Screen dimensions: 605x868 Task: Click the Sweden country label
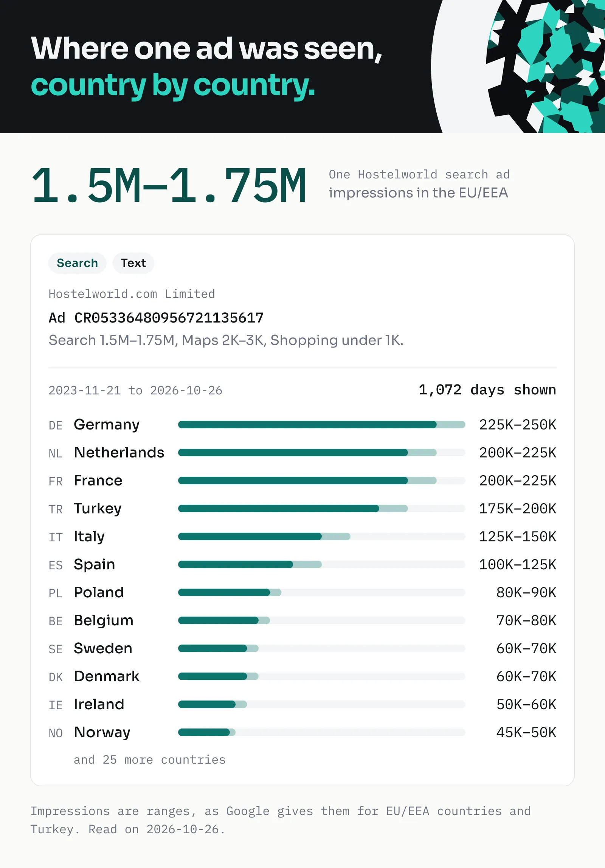[x=103, y=648]
